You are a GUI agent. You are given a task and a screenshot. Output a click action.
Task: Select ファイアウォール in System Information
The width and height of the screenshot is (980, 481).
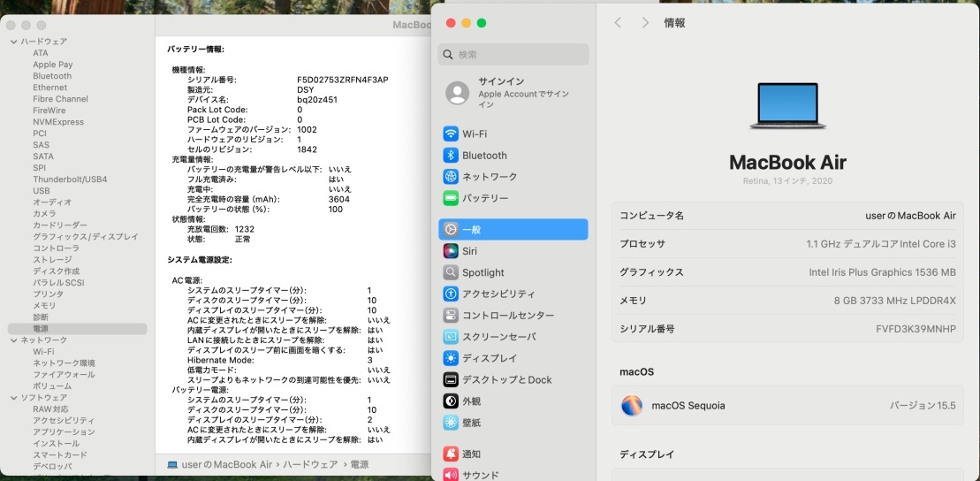64,374
